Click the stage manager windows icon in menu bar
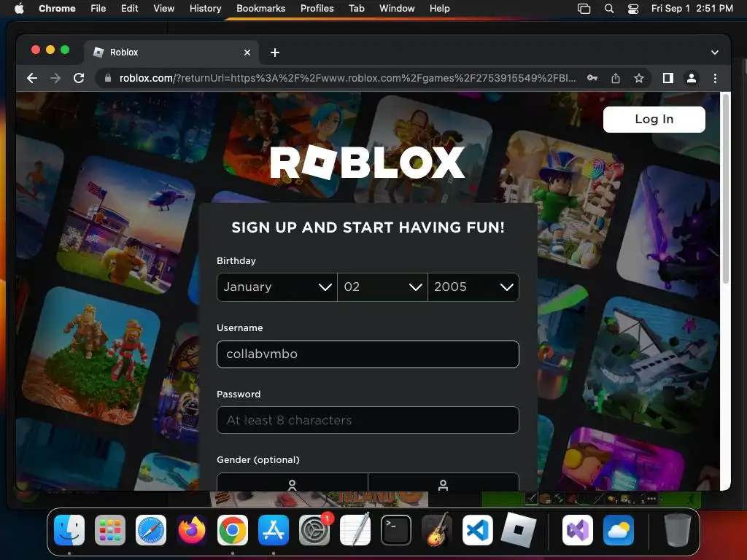 (x=584, y=8)
